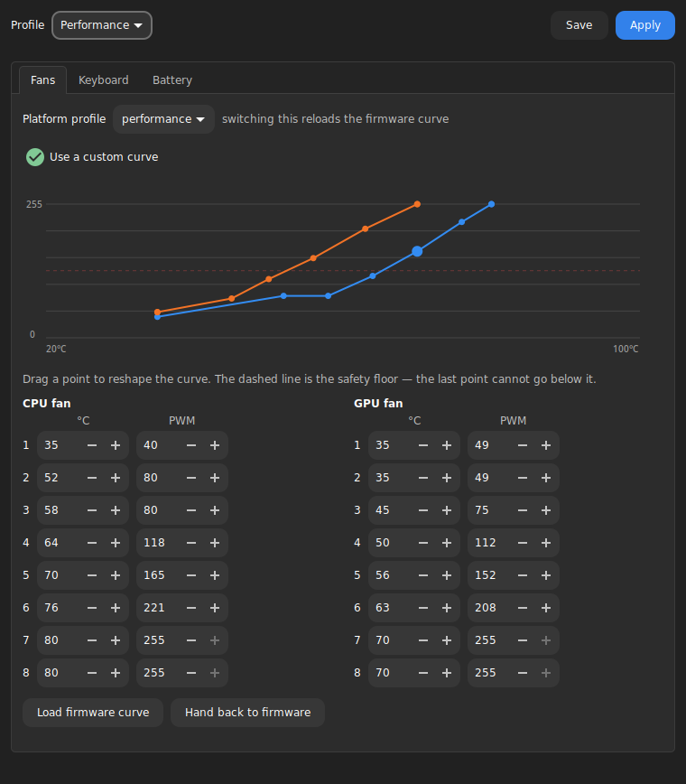Decrease CPU fan point 7 PWM

tap(191, 640)
